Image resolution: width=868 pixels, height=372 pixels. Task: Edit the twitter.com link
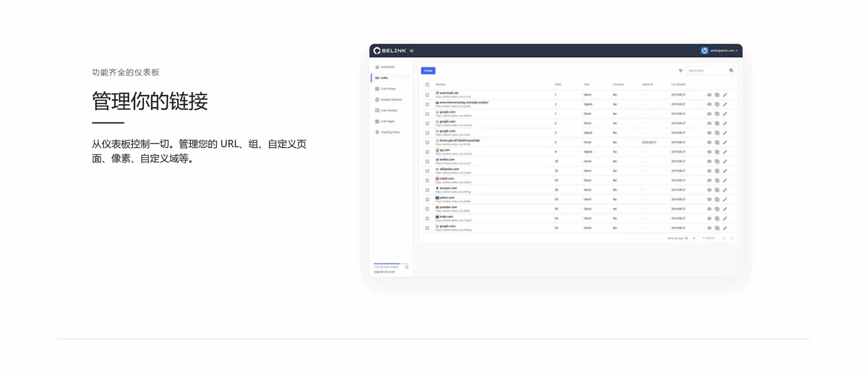point(725,162)
